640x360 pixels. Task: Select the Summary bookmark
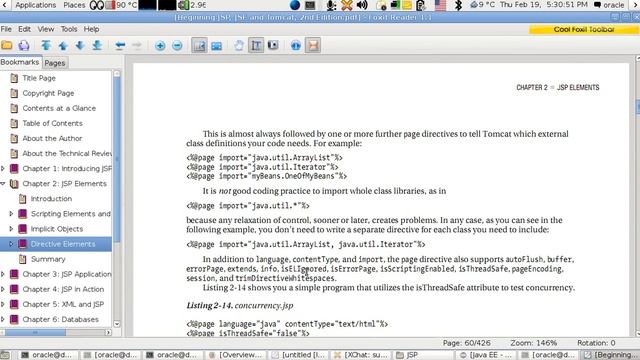point(48,259)
